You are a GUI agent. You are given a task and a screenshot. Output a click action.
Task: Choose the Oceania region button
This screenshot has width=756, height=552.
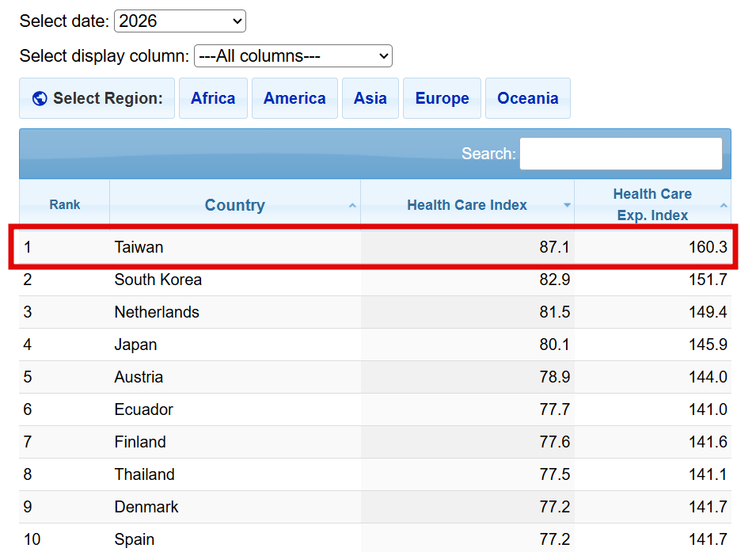pos(527,99)
